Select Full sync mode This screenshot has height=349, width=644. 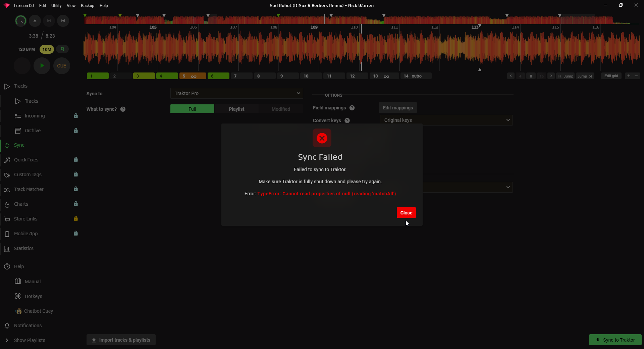click(192, 109)
